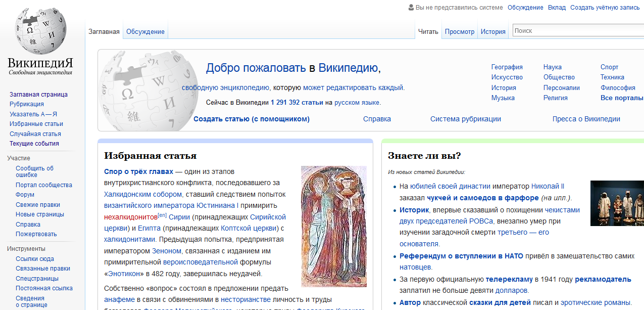Open the Общество portal
This screenshot has width=644, height=310.
pos(559,77)
